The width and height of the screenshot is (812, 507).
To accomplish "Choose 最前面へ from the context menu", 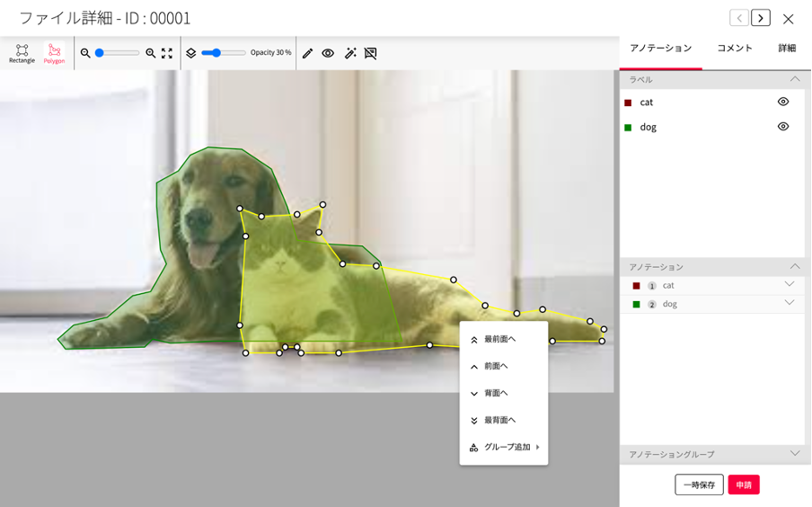I will click(x=500, y=340).
